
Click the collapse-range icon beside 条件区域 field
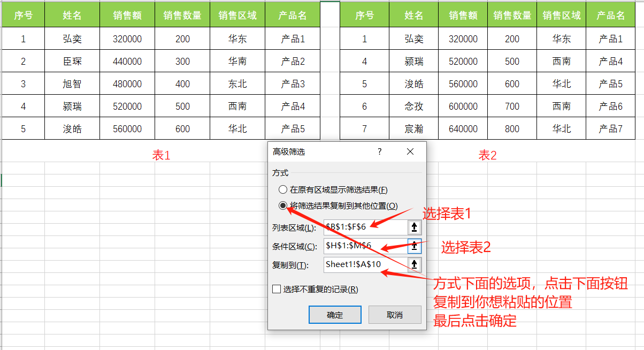coord(415,246)
